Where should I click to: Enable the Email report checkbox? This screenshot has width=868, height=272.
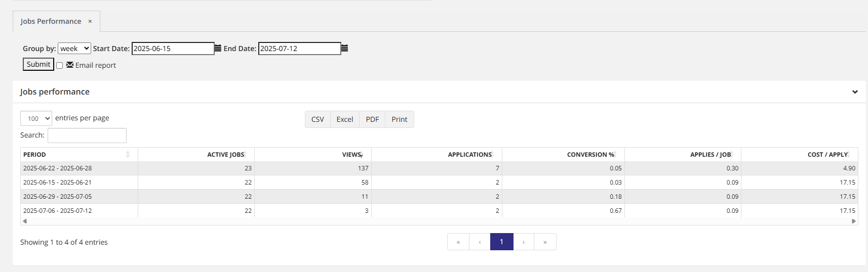pos(60,66)
